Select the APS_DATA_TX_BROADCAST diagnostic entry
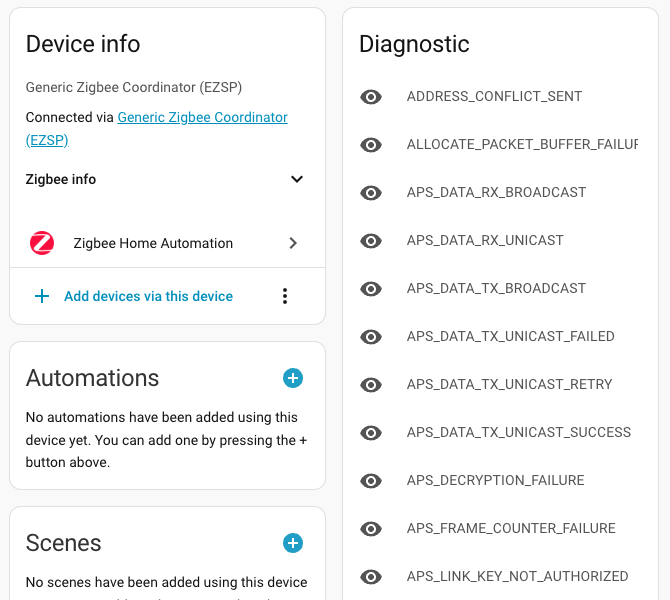Screen dimensions: 670x600 (496, 288)
